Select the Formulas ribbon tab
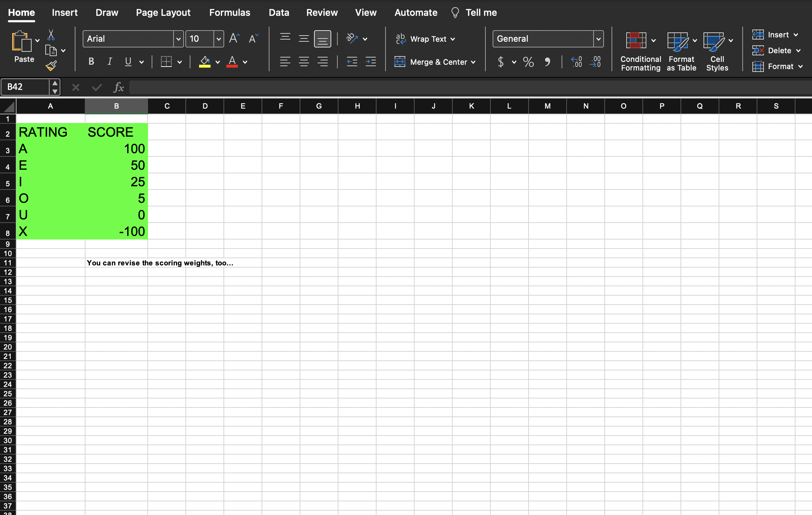This screenshot has width=812, height=515. click(x=230, y=13)
